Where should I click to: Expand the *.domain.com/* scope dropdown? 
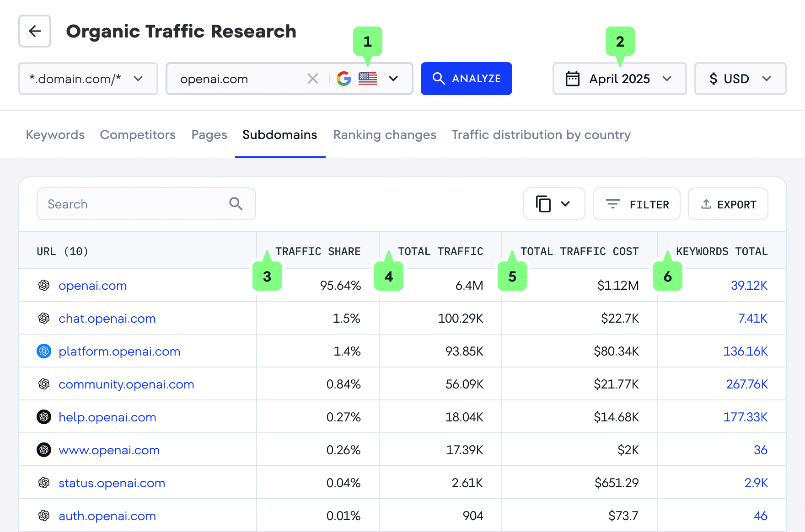point(88,79)
